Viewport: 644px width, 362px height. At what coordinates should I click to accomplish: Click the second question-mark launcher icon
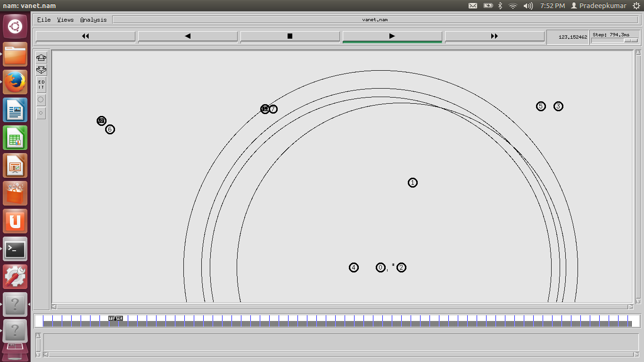(x=15, y=331)
